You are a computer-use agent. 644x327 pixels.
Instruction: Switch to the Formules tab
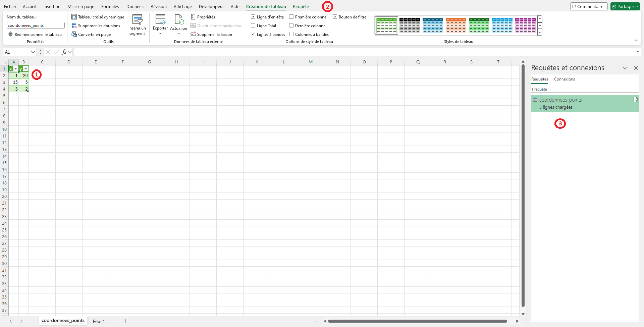(x=110, y=6)
